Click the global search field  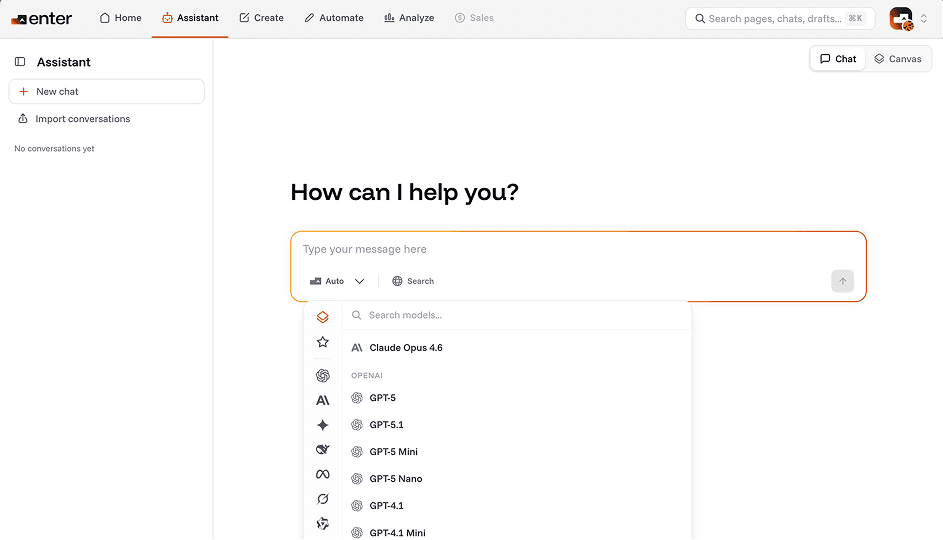[x=780, y=19]
